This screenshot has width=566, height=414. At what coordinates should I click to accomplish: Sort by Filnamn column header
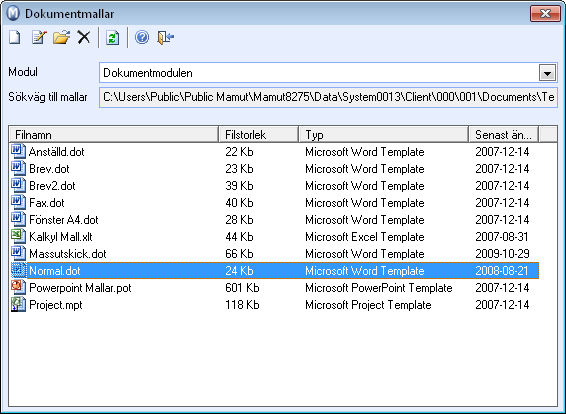tap(113, 135)
